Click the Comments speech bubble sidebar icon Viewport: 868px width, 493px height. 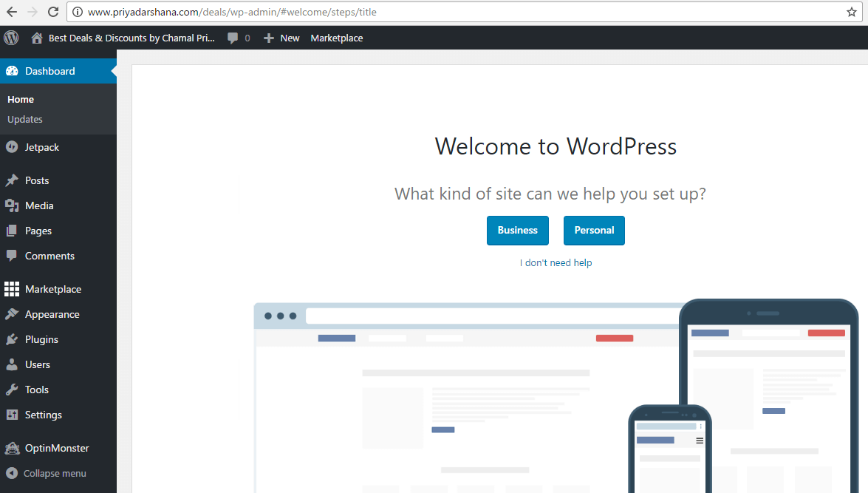(x=12, y=255)
